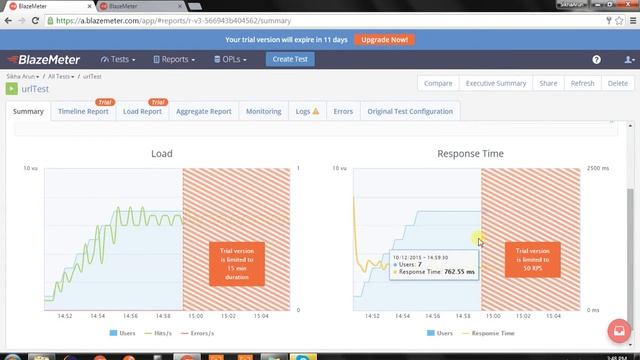
Task: Click Upgrade Now! button
Action: [384, 40]
